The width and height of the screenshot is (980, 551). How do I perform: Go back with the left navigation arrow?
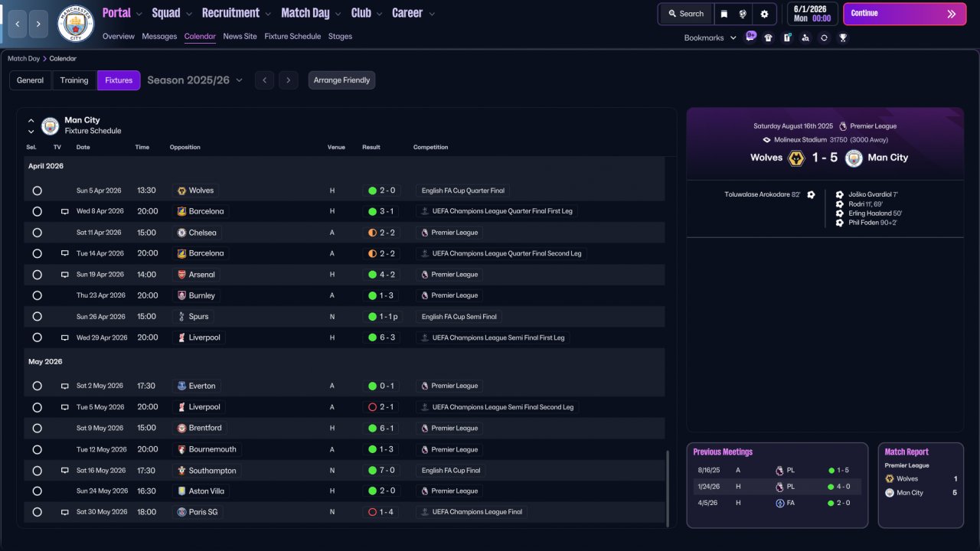(18, 24)
